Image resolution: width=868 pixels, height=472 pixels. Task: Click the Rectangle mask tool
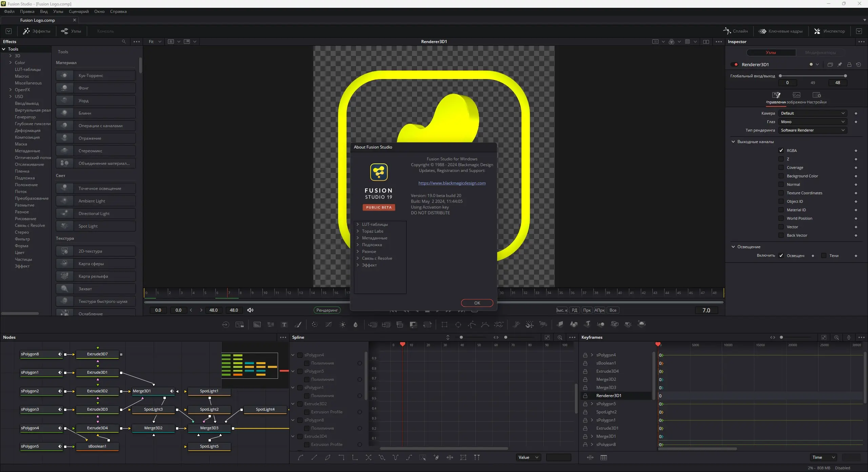click(444, 324)
